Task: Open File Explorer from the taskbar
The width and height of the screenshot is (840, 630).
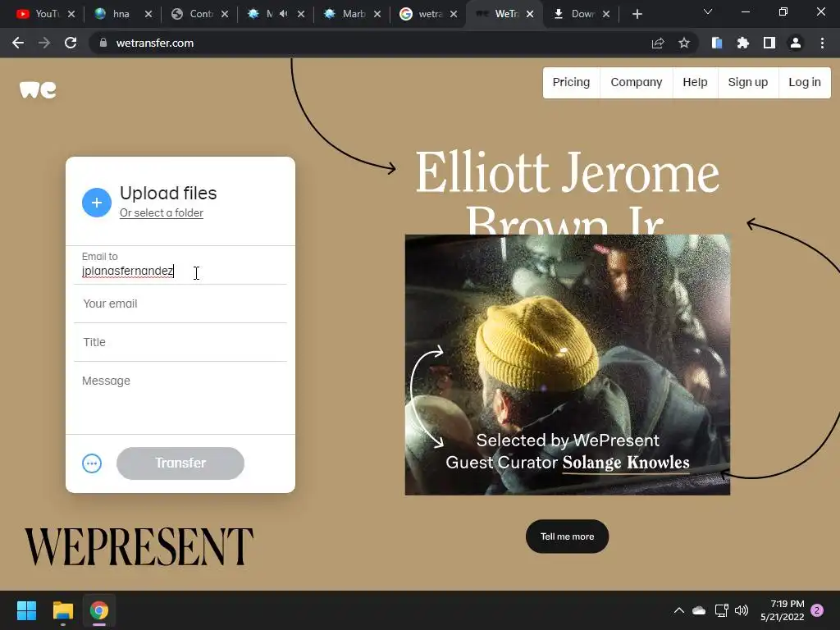Action: 62,610
